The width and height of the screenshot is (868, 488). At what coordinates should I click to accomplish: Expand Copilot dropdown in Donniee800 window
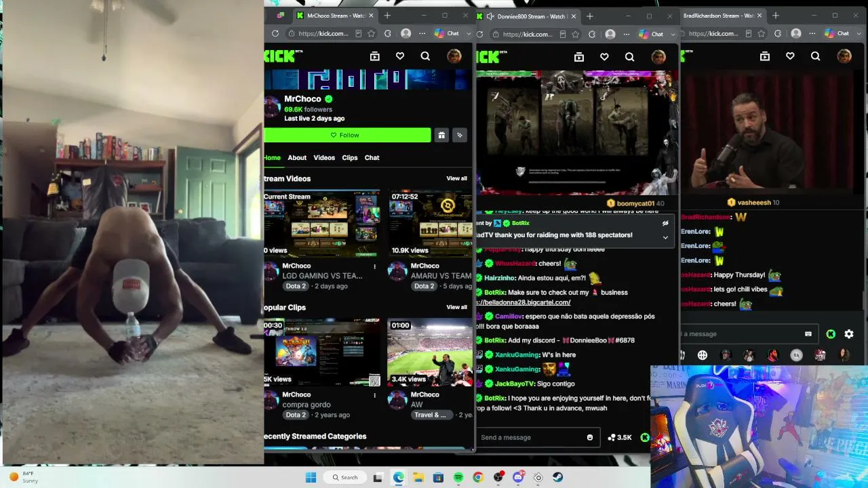[x=673, y=34]
